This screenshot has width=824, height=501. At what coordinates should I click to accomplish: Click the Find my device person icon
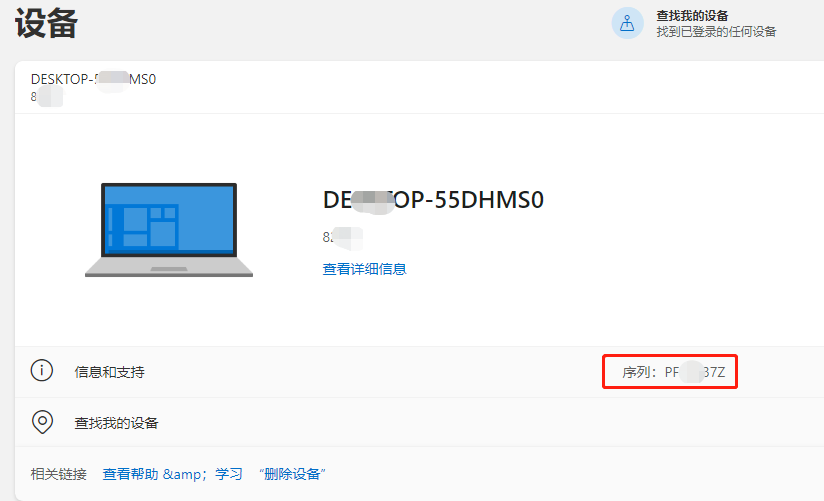[627, 23]
